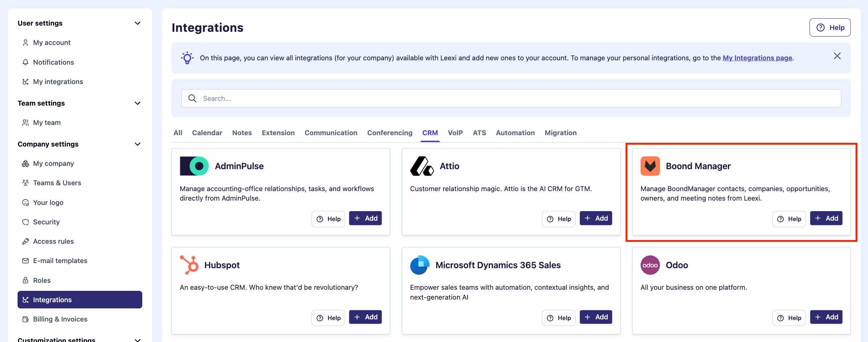Click the AdminPulse logo icon
This screenshot has width=868, height=342.
tap(194, 166)
